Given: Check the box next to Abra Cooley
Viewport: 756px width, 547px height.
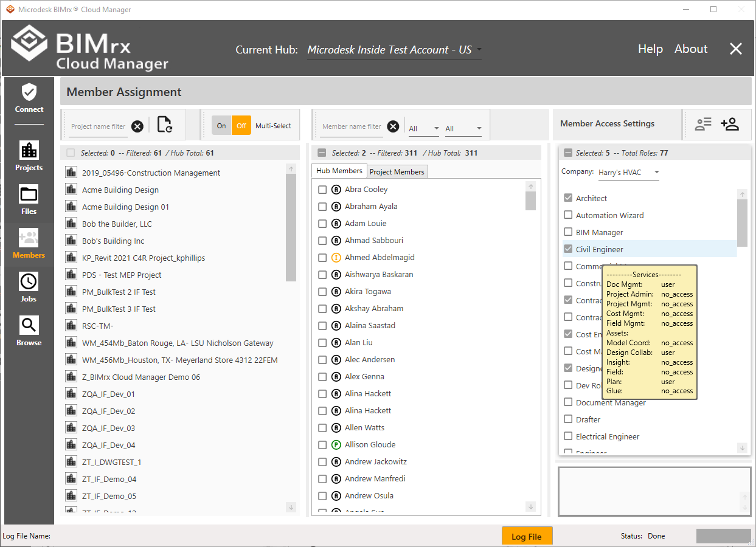Looking at the screenshot, I should [322, 190].
